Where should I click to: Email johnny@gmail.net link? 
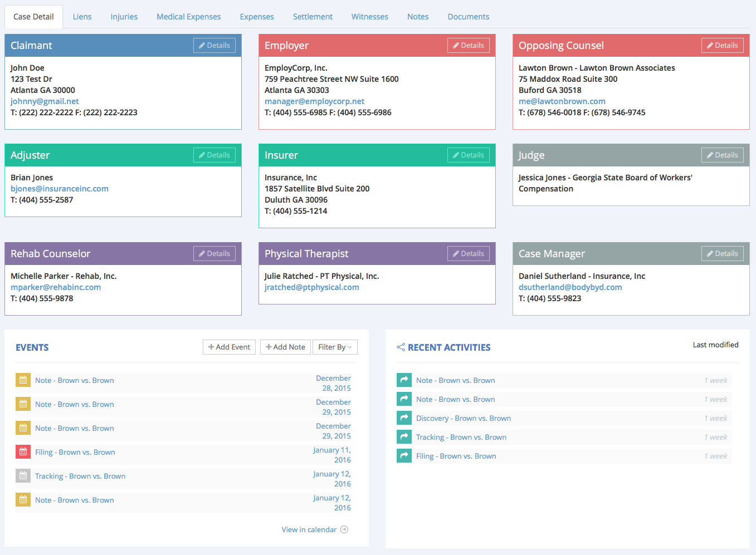(45, 101)
